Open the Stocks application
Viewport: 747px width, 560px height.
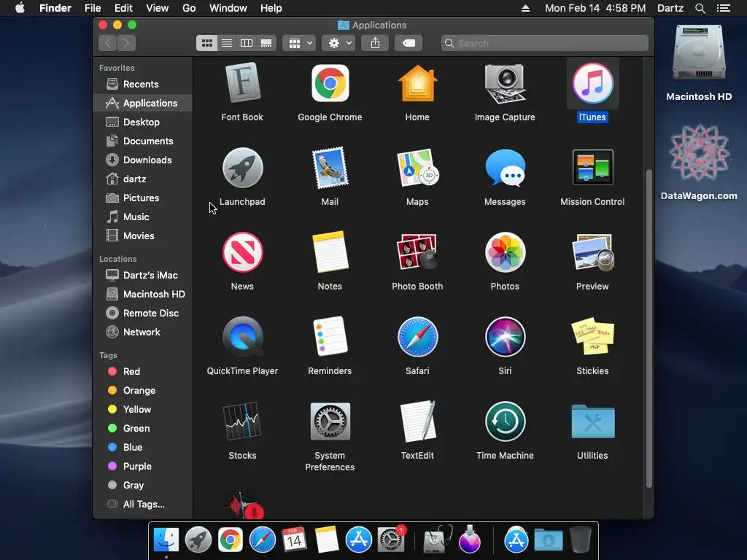tap(242, 421)
